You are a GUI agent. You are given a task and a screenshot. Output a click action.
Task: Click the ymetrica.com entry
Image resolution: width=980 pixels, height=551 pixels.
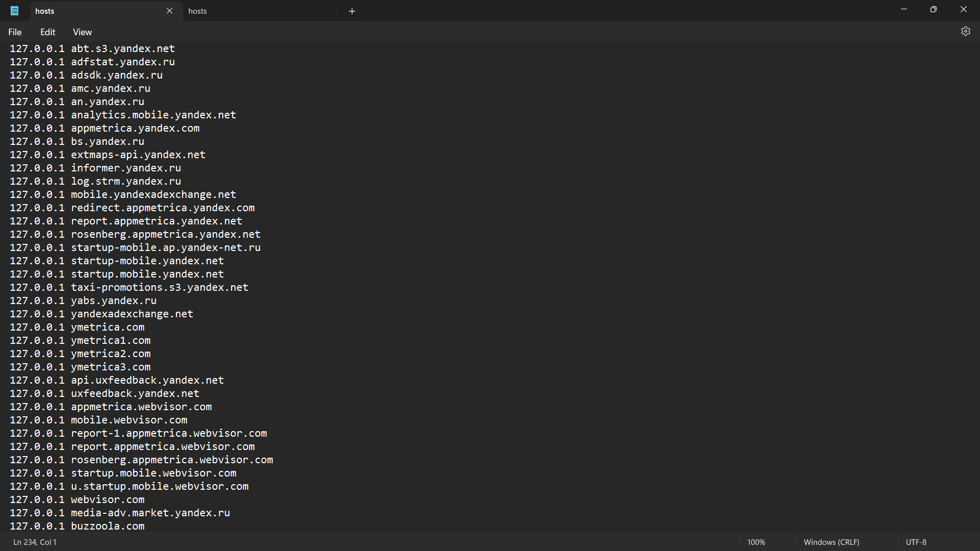point(77,327)
